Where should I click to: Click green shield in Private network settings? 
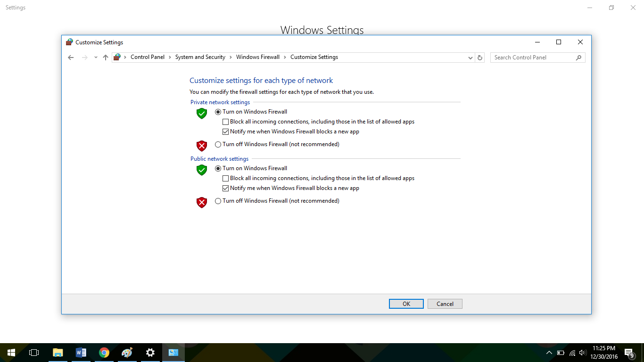[x=202, y=113]
